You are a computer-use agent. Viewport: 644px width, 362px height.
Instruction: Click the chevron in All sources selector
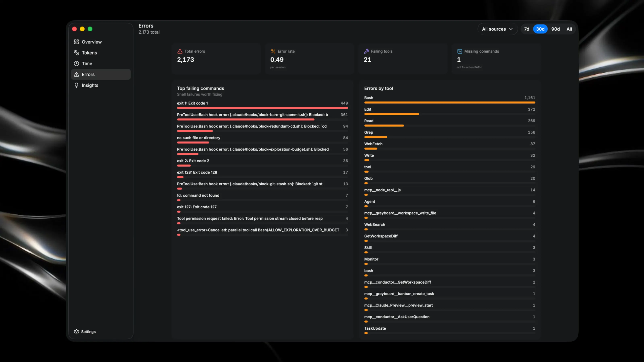pos(511,29)
